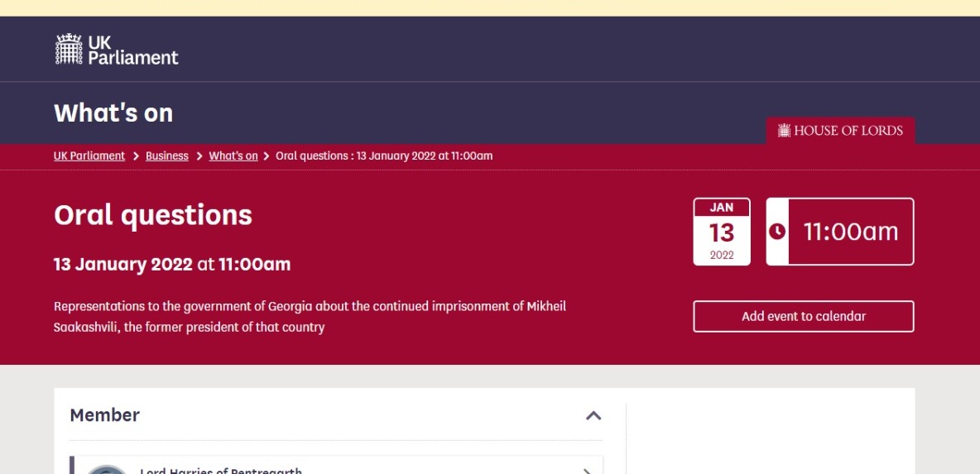Open the UK Parliament breadcrumb link
Viewport: 980px width, 474px height.
click(x=89, y=156)
